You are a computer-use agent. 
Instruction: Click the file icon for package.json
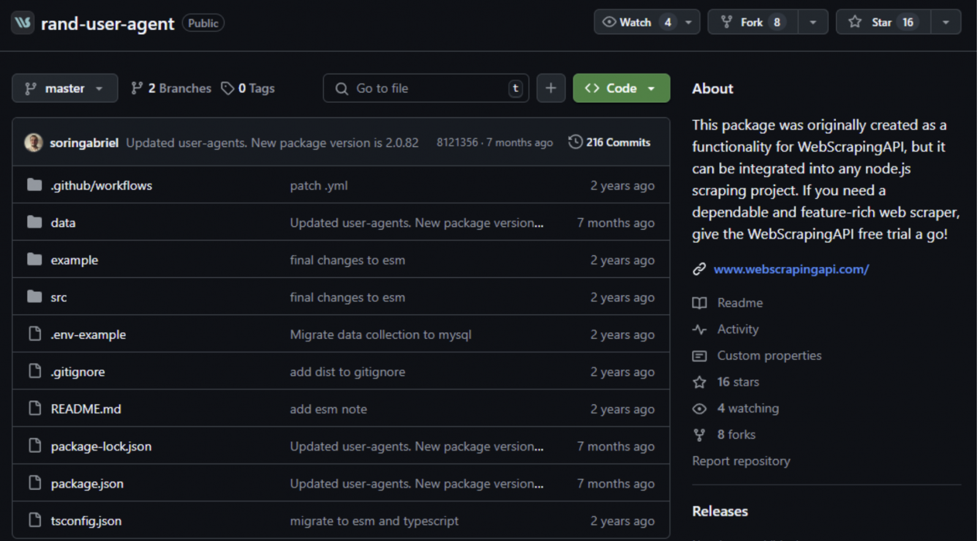35,483
